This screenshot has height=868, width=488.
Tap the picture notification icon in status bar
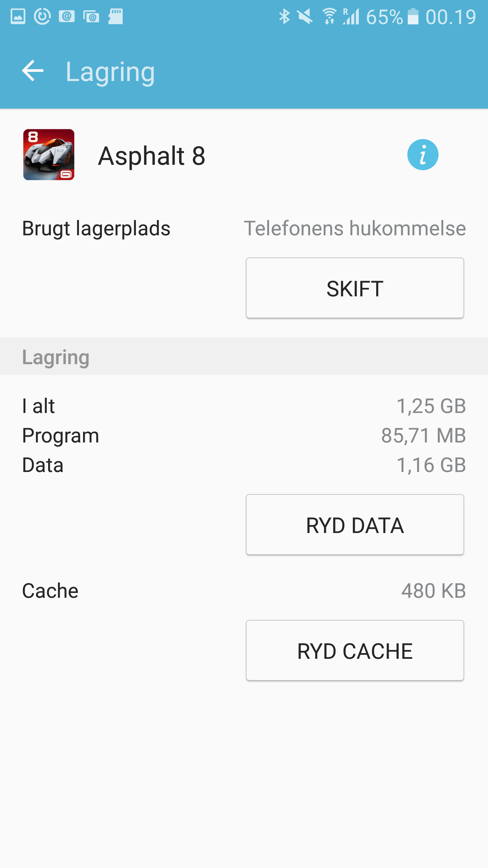pos(18,17)
